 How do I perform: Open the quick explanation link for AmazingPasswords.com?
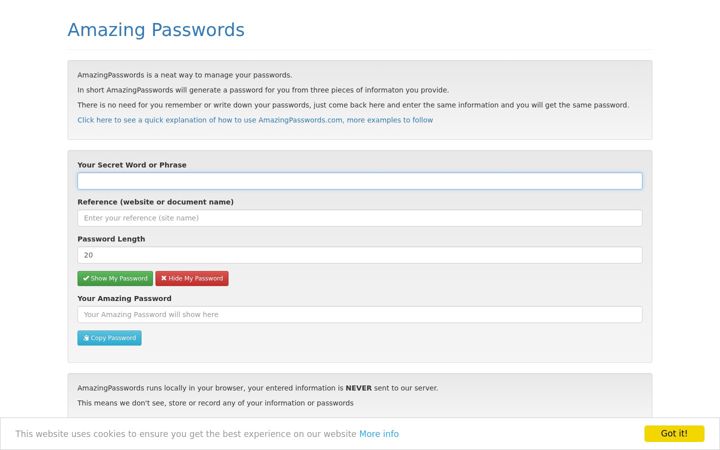pos(255,120)
